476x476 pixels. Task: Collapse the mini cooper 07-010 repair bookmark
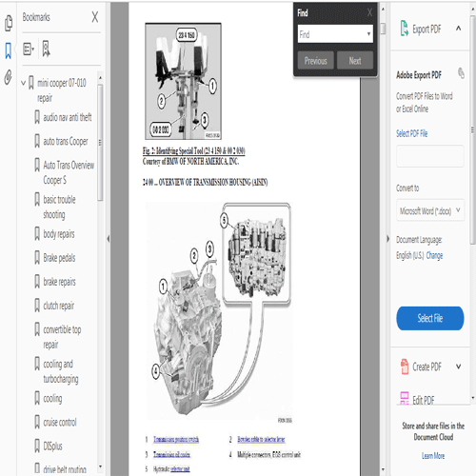[23, 83]
